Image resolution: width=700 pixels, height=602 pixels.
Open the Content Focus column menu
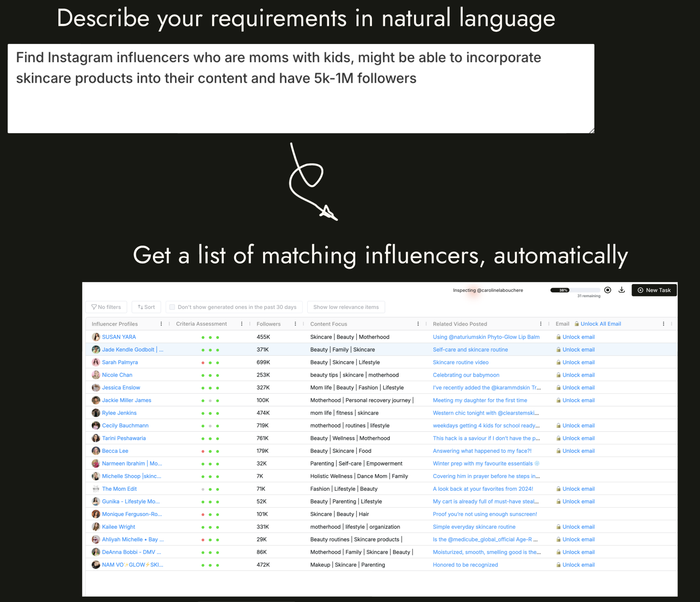point(418,324)
